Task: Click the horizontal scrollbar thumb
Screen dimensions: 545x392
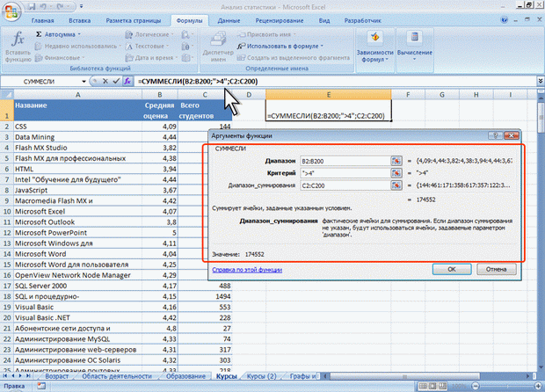Action: (x=404, y=376)
